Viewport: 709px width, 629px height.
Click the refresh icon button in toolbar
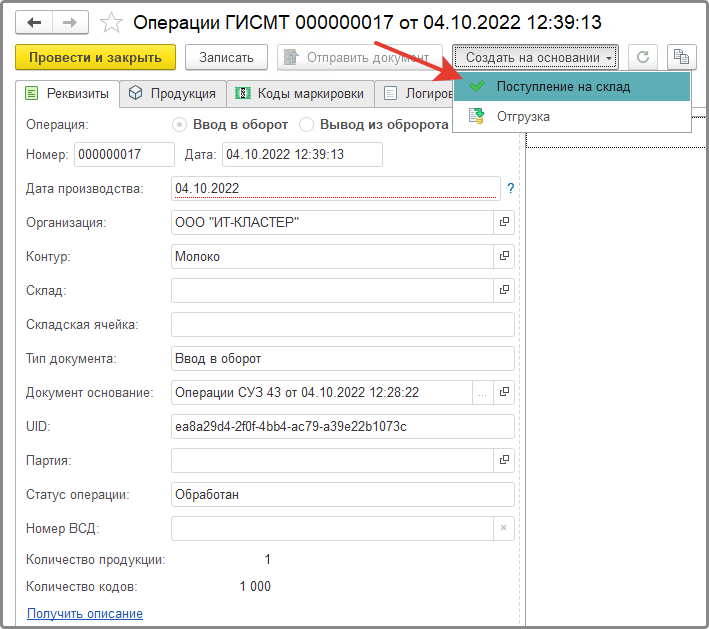643,57
